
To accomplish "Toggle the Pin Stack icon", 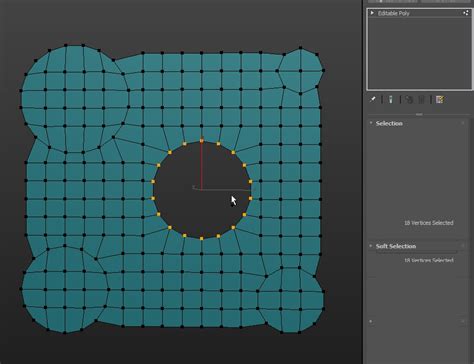I will [373, 99].
